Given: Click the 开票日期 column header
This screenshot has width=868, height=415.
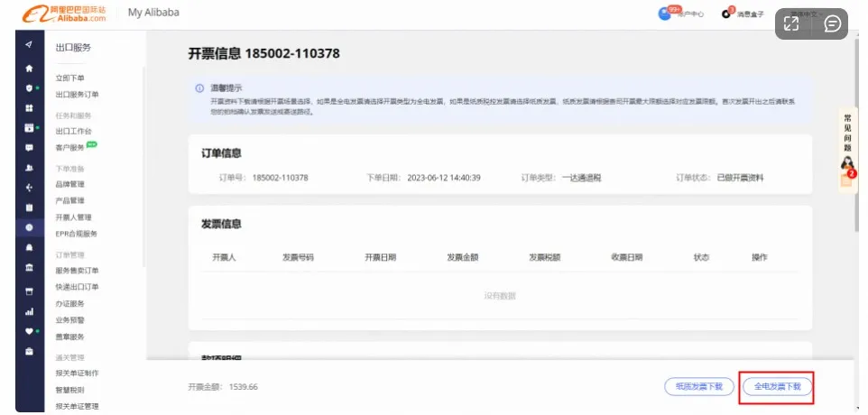Looking at the screenshot, I should pyautogui.click(x=380, y=257).
